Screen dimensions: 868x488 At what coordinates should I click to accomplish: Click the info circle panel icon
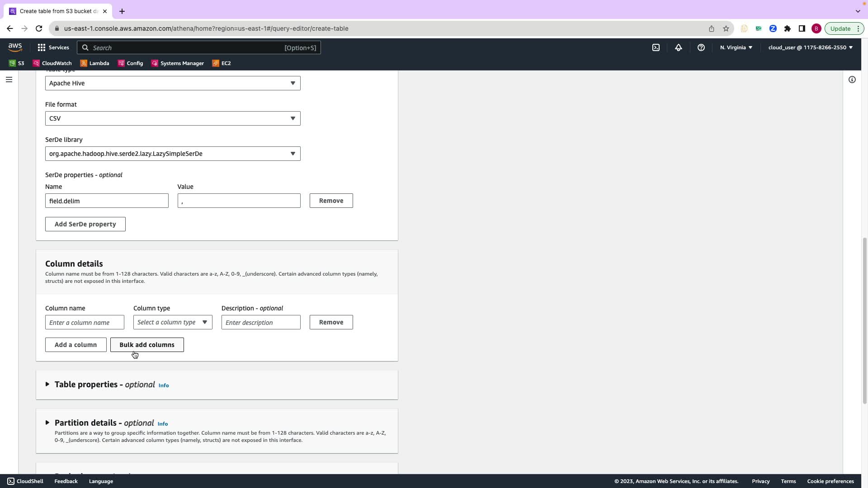click(852, 80)
